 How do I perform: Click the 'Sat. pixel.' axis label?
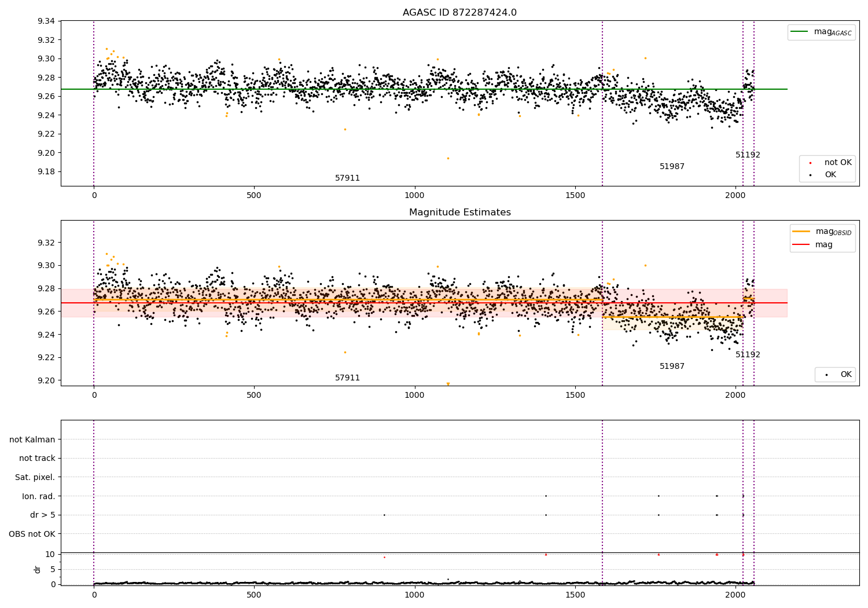(35, 477)
